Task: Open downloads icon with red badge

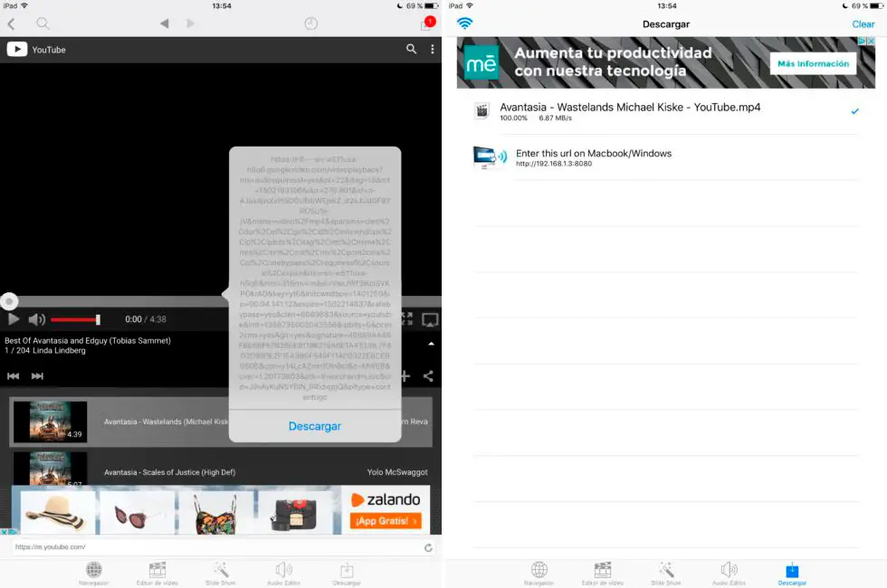Action: pyautogui.click(x=428, y=24)
